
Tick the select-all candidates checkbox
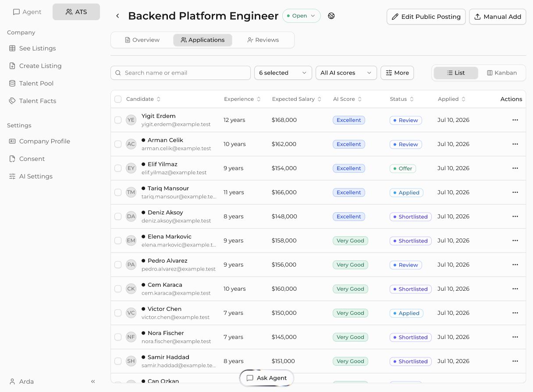pos(118,99)
